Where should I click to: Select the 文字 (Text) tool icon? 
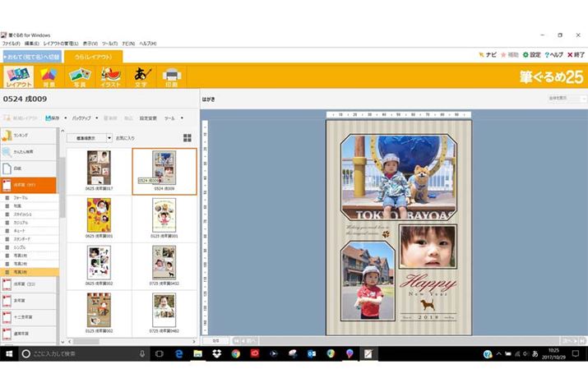(141, 76)
